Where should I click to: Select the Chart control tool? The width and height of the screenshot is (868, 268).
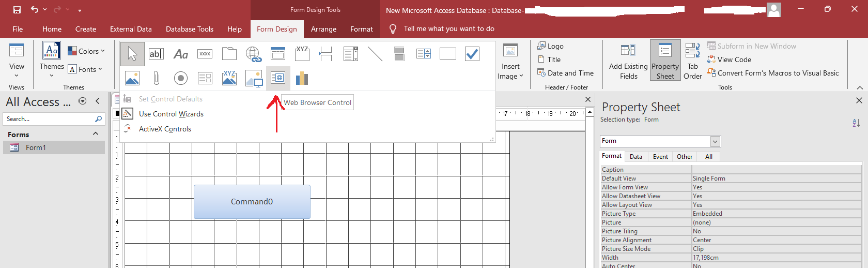click(302, 78)
